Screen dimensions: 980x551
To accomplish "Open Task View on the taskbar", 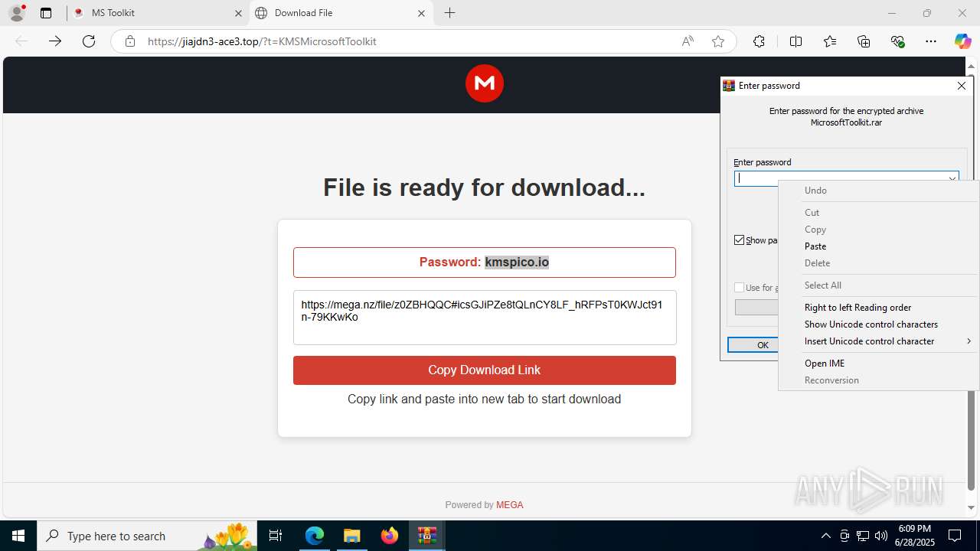I will pyautogui.click(x=276, y=536).
